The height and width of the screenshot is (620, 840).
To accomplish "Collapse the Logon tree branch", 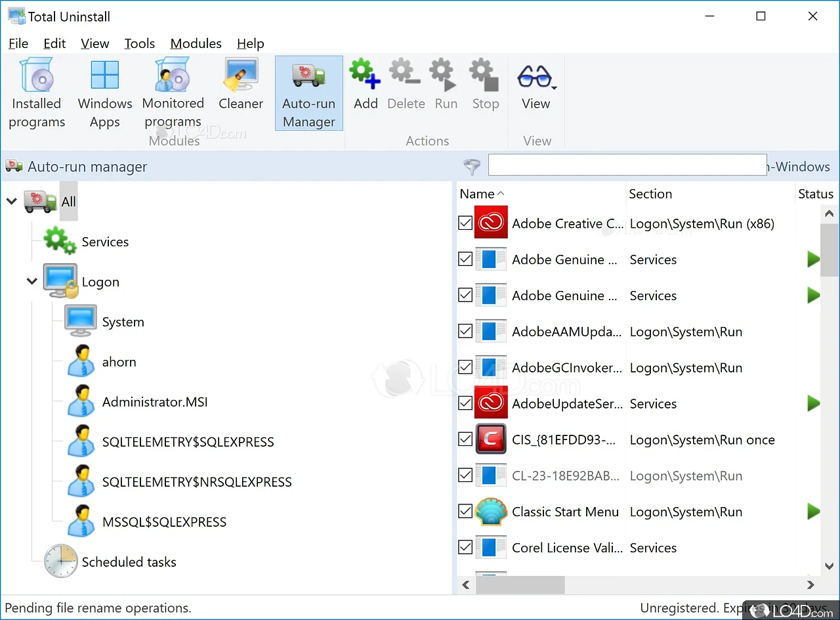I will [x=31, y=282].
